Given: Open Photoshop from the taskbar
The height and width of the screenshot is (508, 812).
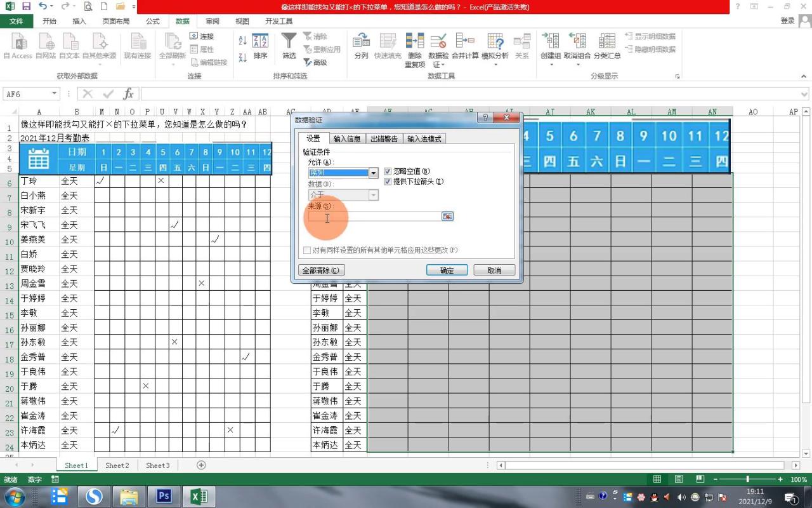Looking at the screenshot, I should tap(164, 496).
